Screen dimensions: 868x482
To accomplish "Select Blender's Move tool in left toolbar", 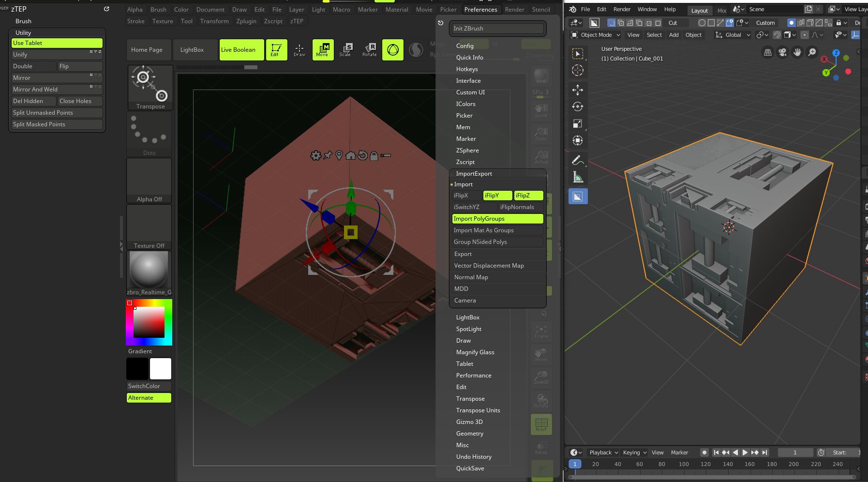I will (578, 90).
